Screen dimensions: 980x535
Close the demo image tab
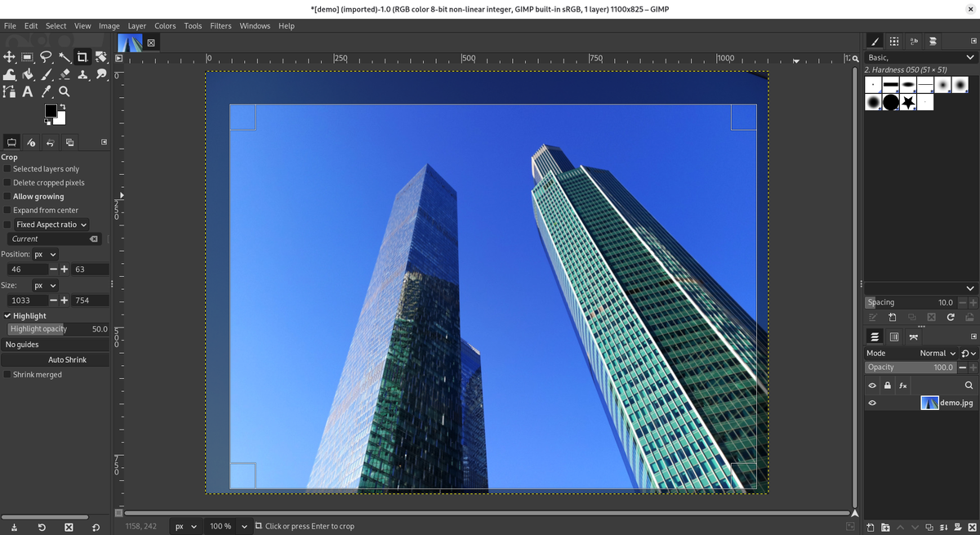(151, 42)
